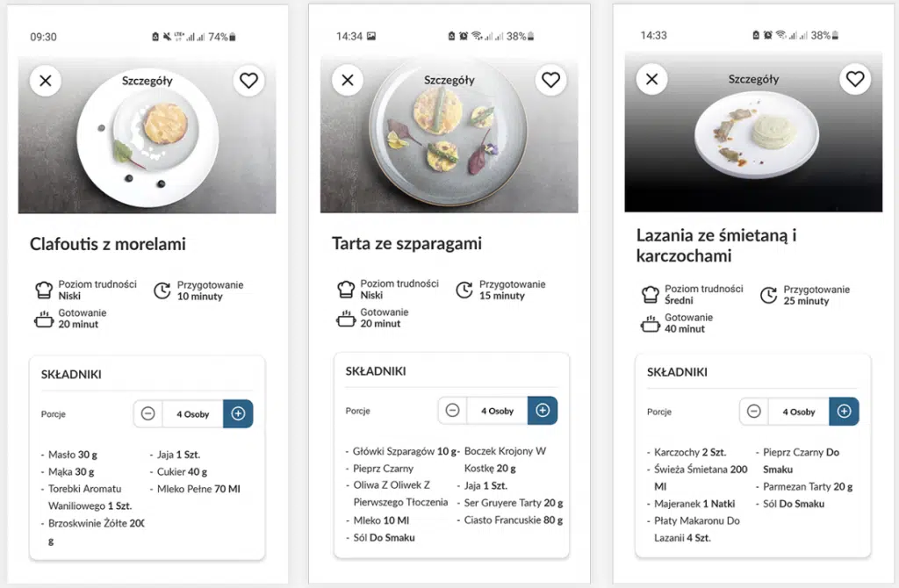Close the Lazania recipe details screen

(x=651, y=80)
